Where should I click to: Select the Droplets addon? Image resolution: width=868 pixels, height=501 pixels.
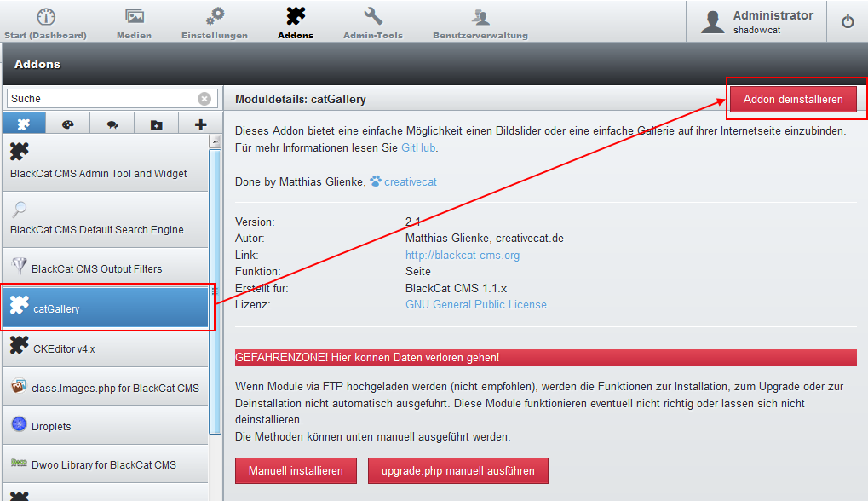coord(105,425)
